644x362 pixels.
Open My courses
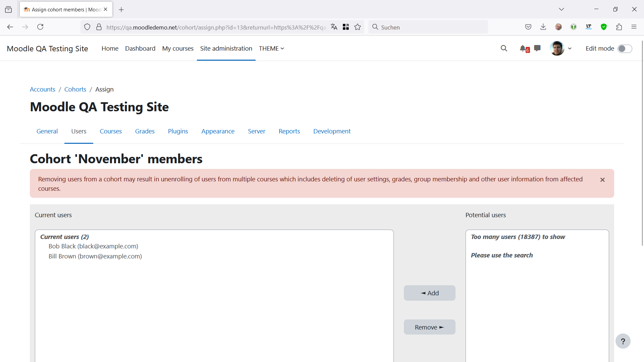[178, 49]
